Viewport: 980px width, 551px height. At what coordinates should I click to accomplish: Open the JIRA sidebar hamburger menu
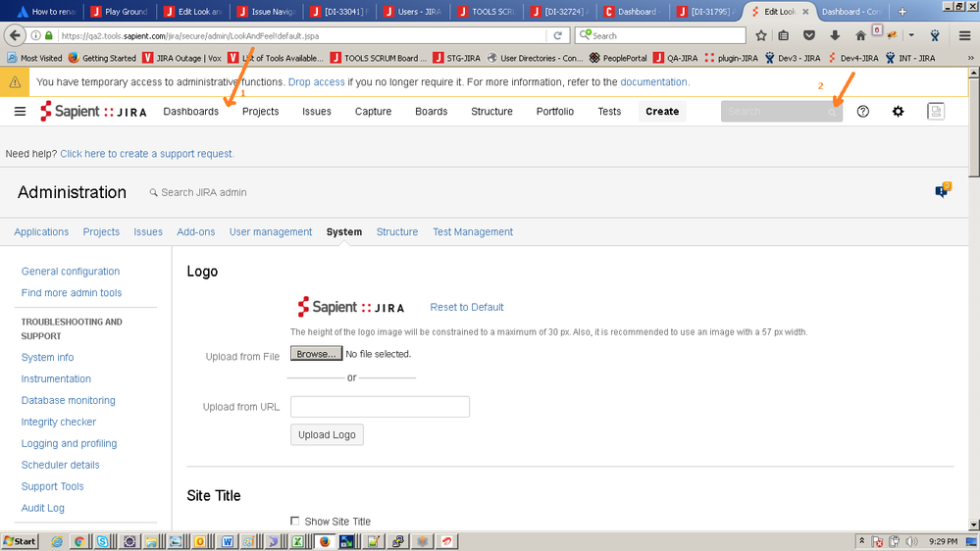[x=20, y=111]
